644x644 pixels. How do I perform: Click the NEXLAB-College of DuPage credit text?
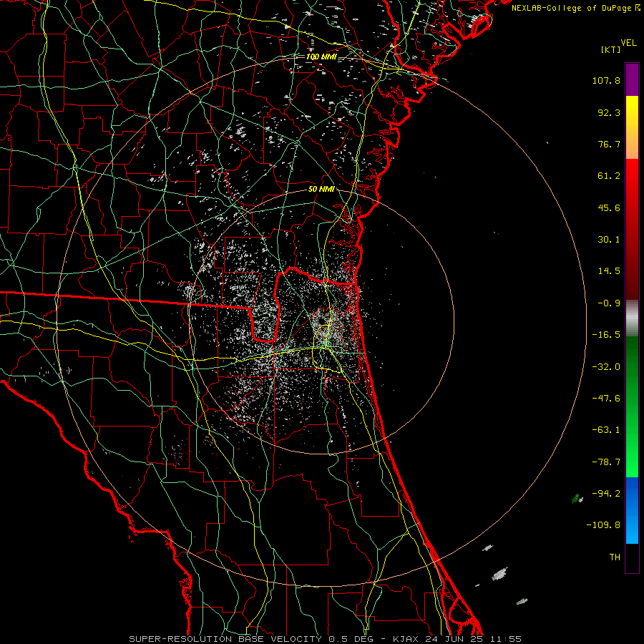click(575, 8)
